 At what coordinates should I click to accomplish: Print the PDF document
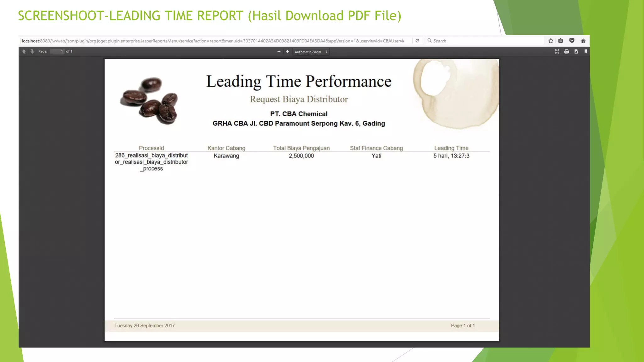coord(567,52)
